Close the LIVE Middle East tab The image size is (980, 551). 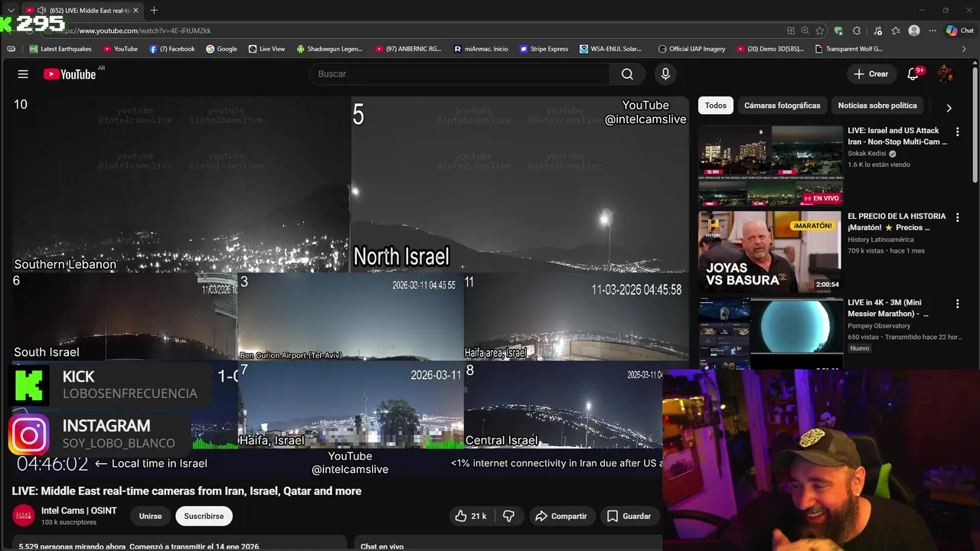[136, 10]
